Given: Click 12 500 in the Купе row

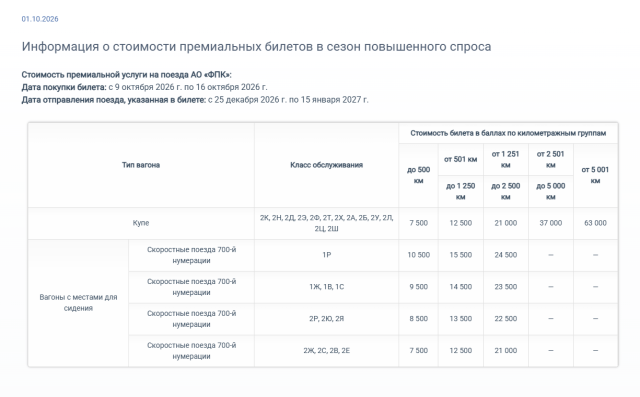Looking at the screenshot, I should (x=461, y=223).
